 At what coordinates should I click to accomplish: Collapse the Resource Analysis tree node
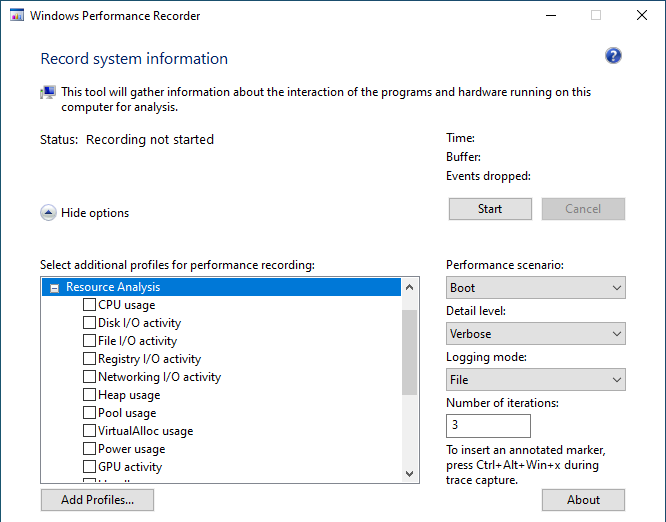(x=54, y=288)
